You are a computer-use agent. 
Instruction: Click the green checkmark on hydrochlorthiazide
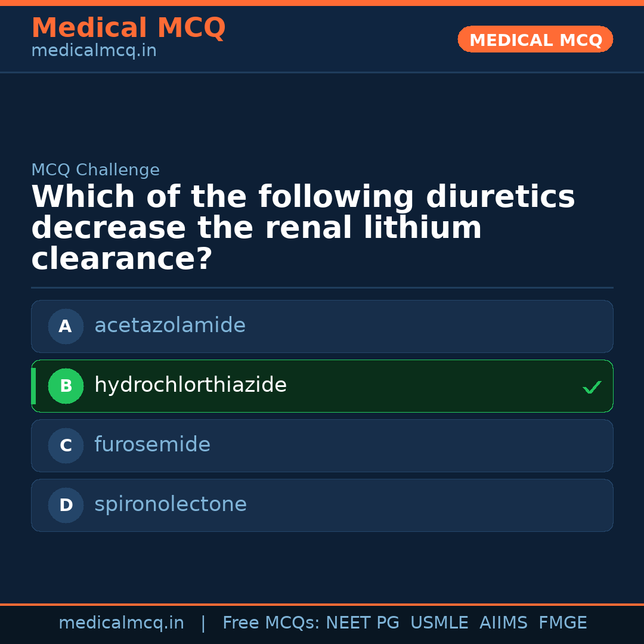point(592,388)
